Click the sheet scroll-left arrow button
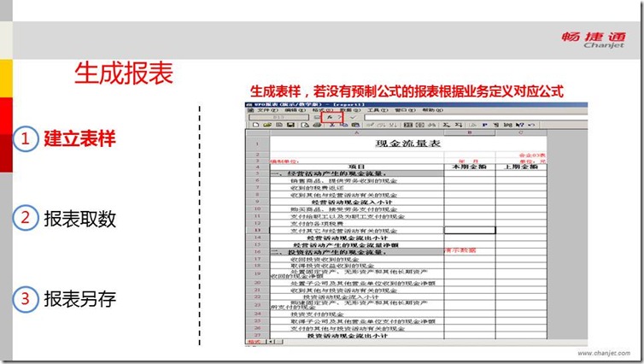 tap(271, 342)
